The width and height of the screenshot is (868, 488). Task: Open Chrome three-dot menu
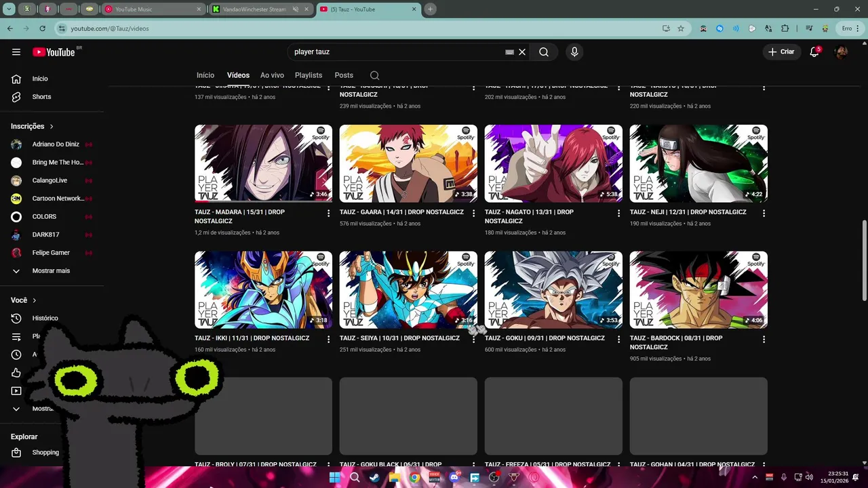tap(859, 28)
